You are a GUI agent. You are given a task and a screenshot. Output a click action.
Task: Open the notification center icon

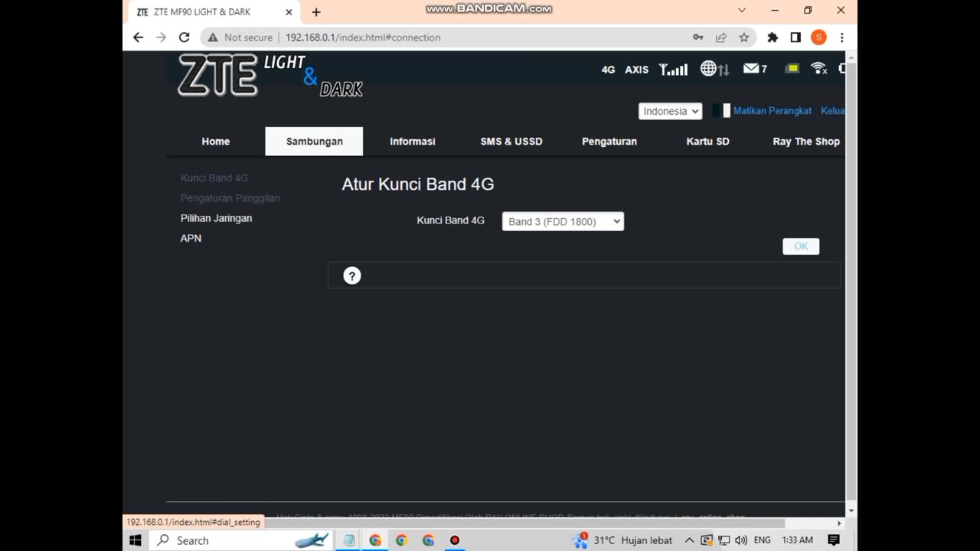tap(834, 540)
